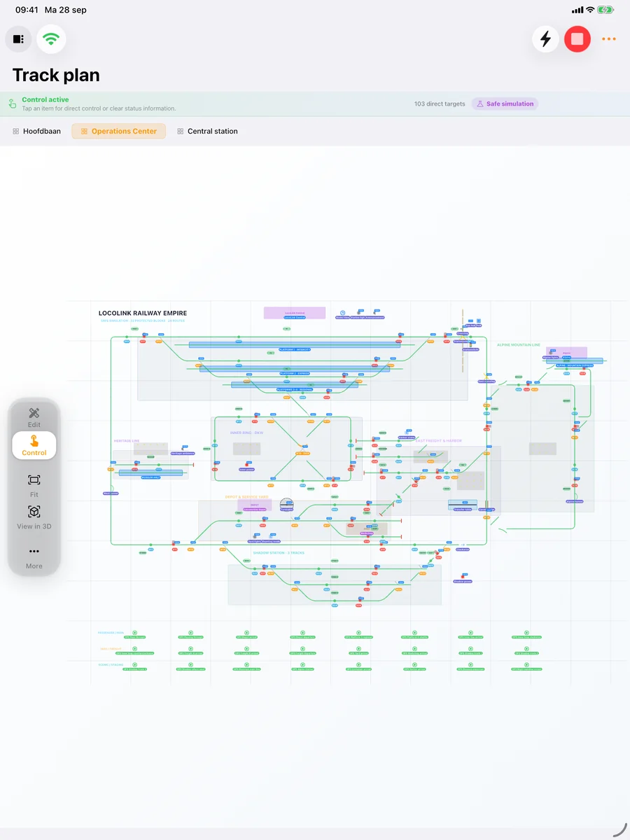Toggle the sidebar panel icon
This screenshot has height=840, width=630.
click(x=18, y=39)
